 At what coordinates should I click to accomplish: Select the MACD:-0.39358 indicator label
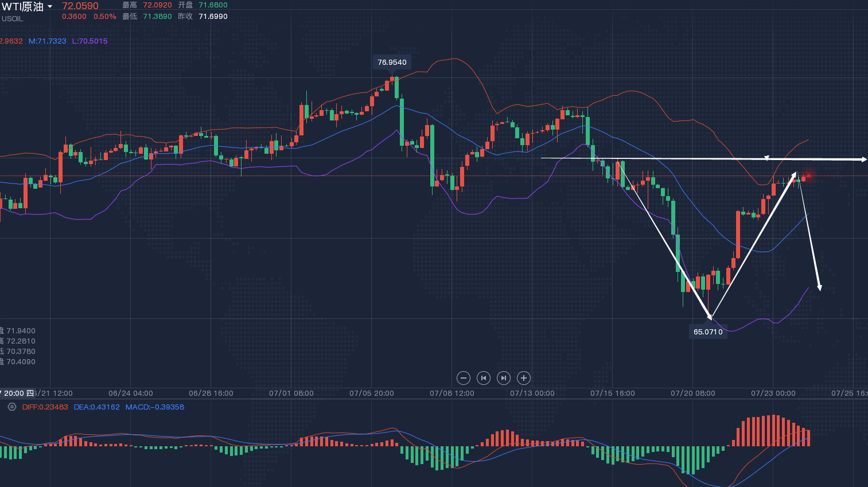[154, 407]
